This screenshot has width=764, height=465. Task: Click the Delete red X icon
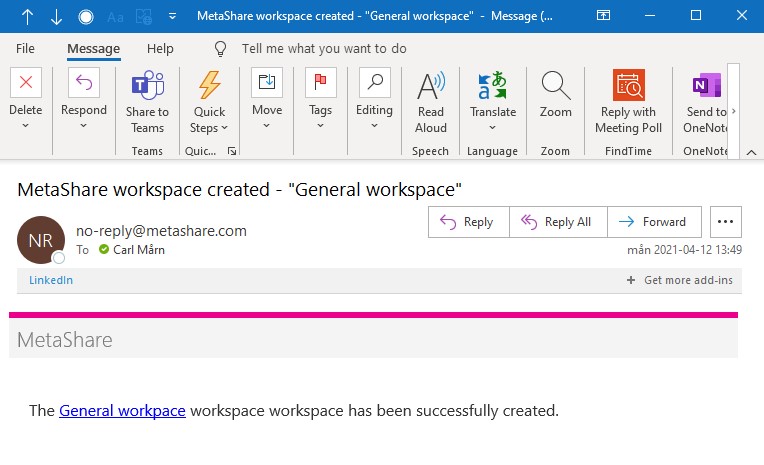tap(26, 82)
